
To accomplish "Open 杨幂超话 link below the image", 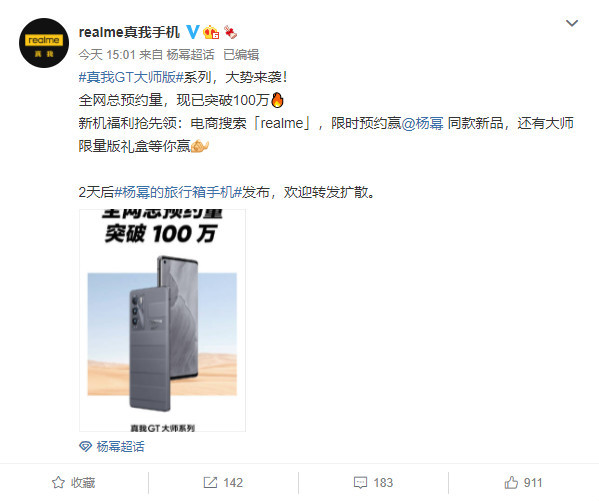I will [120, 446].
